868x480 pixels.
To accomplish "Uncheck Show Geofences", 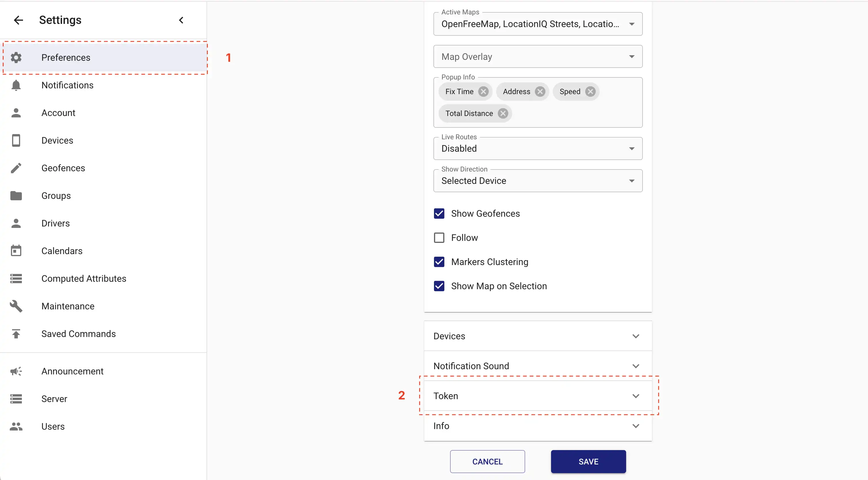I will point(439,213).
